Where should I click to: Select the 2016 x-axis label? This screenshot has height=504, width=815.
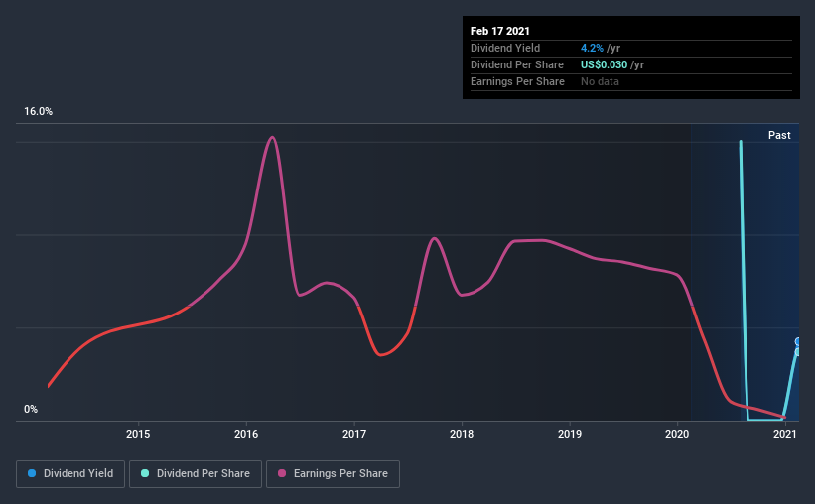pyautogui.click(x=246, y=434)
